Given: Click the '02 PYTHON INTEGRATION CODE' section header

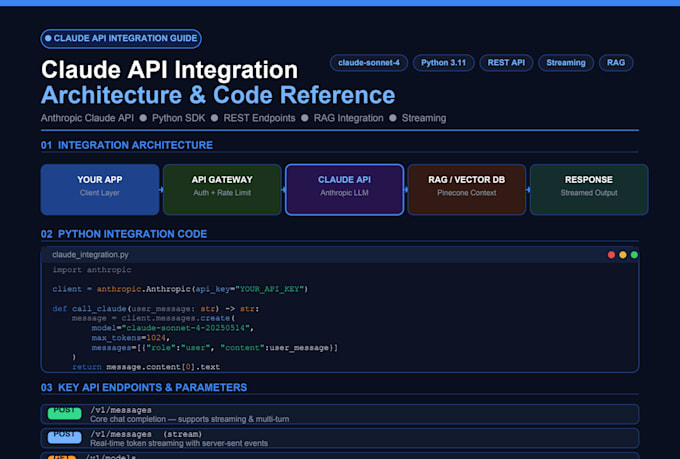Looking at the screenshot, I should (124, 234).
